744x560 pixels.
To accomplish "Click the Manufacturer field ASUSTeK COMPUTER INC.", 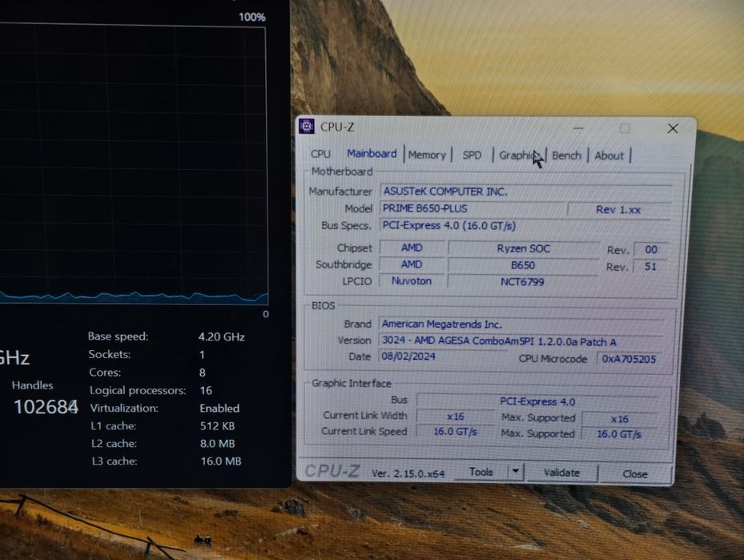I will point(525,191).
